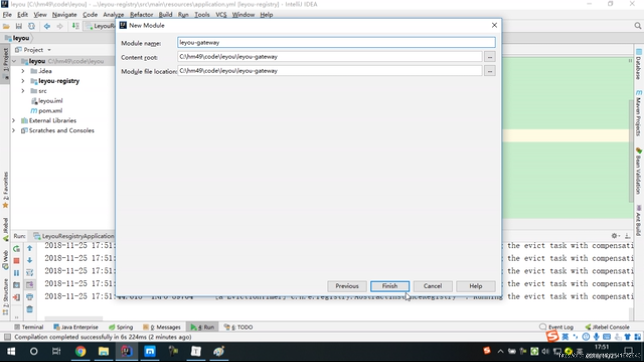The image size is (644, 362).
Task: Click the Search Everywhere magnifier icon
Action: point(638,26)
